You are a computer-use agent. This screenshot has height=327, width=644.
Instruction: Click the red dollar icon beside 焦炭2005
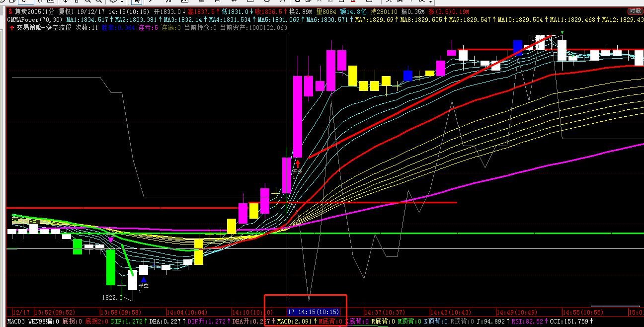10,11
